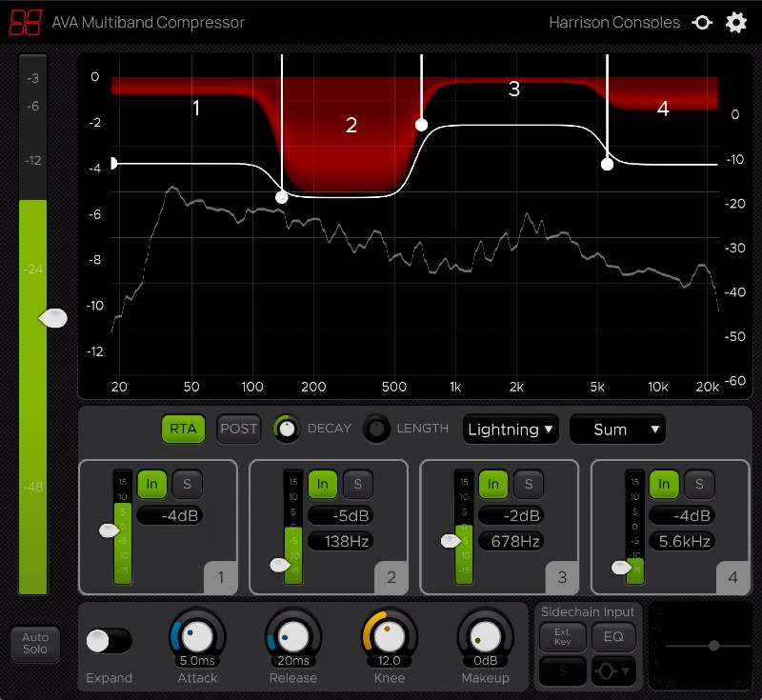Enable the Ext. Key sidechain button
Image resolution: width=762 pixels, height=700 pixels.
562,636
